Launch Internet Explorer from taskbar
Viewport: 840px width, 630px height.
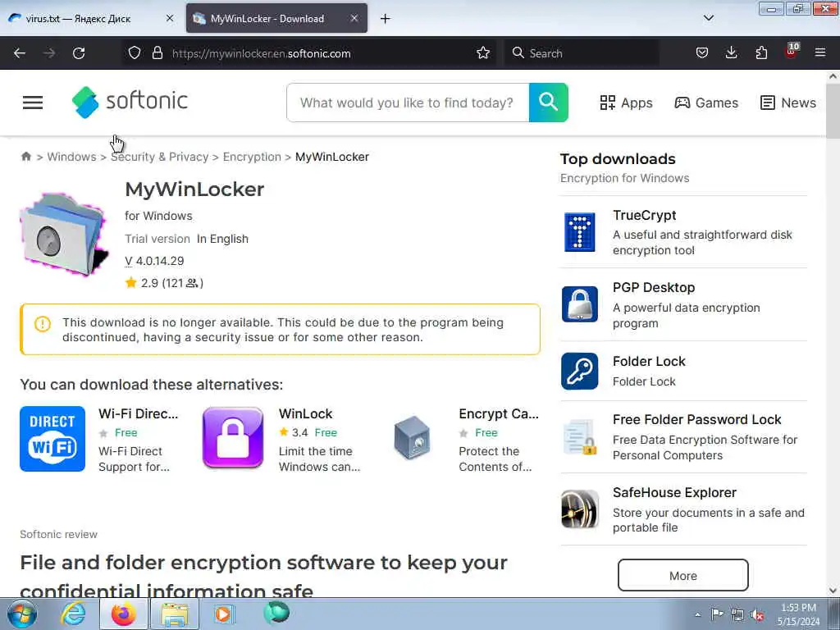coord(72,614)
